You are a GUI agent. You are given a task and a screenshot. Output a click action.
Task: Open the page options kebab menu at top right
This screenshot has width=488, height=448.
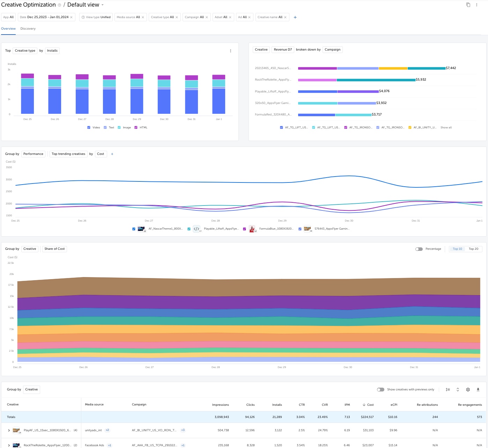click(x=476, y=5)
